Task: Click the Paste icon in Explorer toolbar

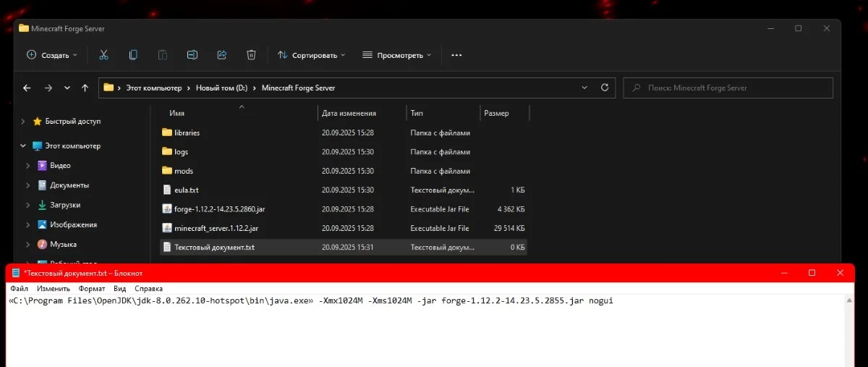Action: click(163, 55)
